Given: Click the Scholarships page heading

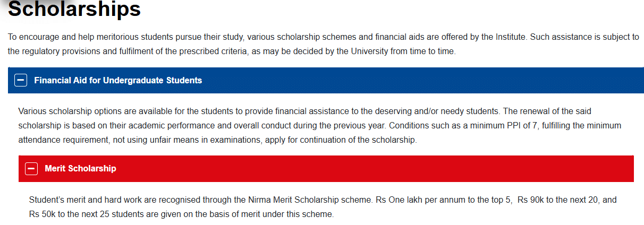Looking at the screenshot, I should click(x=74, y=10).
